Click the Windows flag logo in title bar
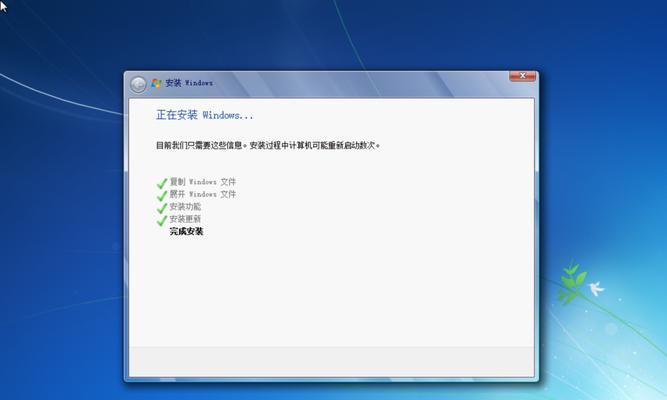Image resolution: width=667 pixels, height=400 pixels. [156, 83]
